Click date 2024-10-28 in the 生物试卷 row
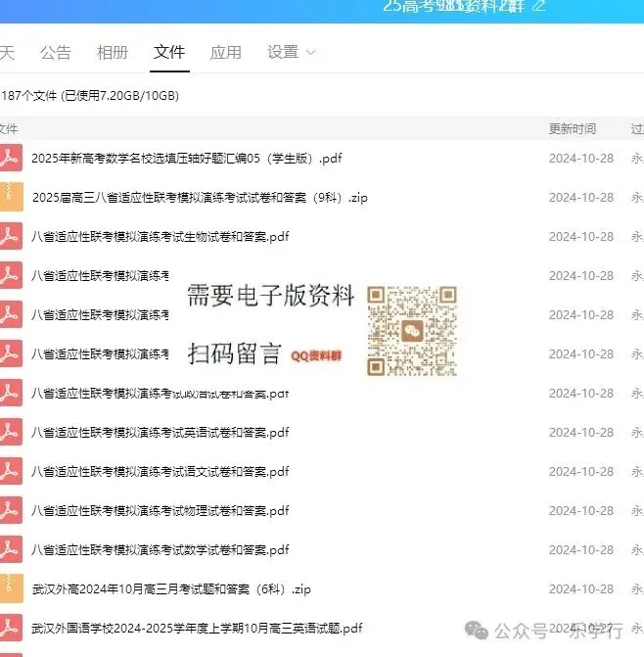 point(581,237)
